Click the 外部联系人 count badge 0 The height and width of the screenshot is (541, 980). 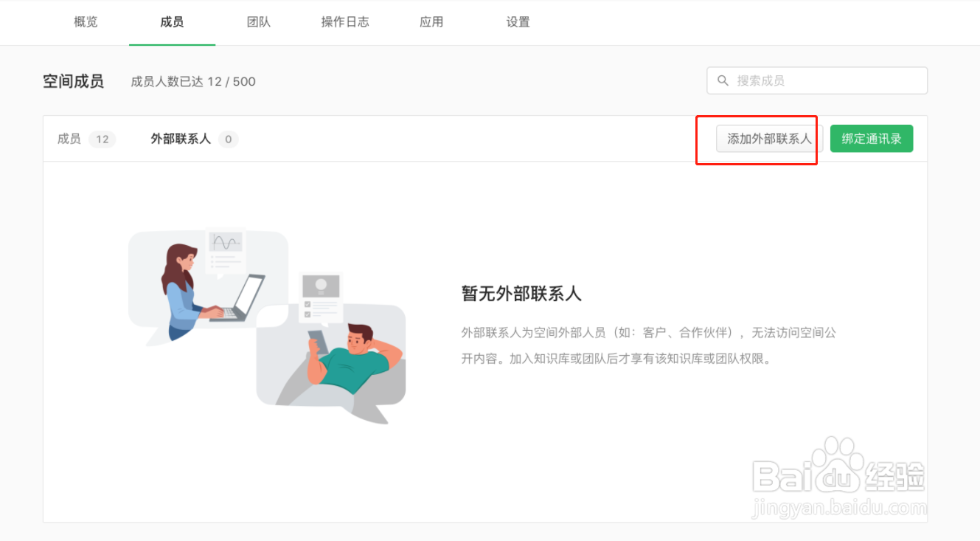(x=229, y=139)
